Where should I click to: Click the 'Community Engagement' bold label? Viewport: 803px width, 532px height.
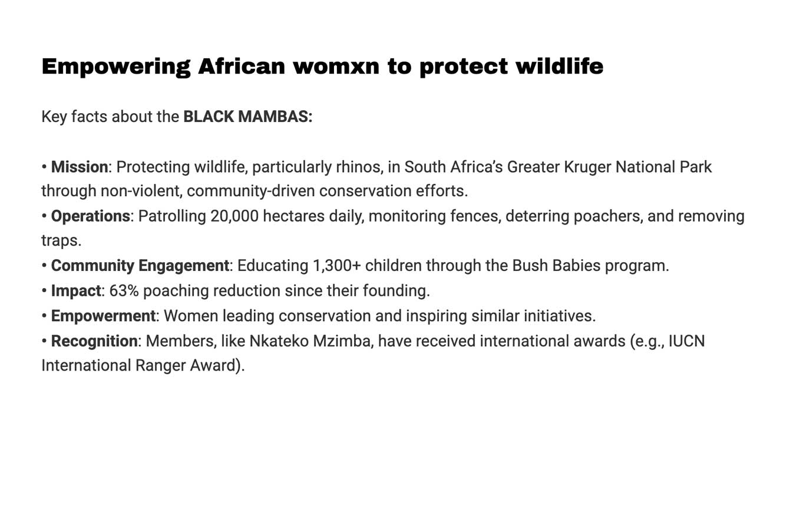pyautogui.click(x=140, y=266)
